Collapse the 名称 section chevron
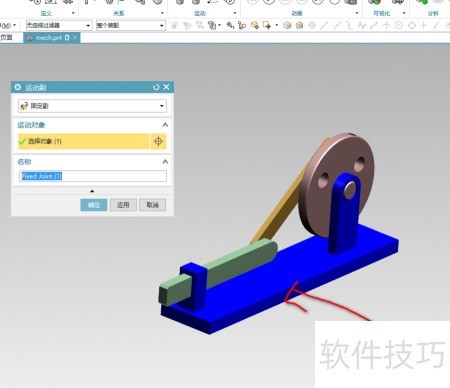 pos(165,162)
